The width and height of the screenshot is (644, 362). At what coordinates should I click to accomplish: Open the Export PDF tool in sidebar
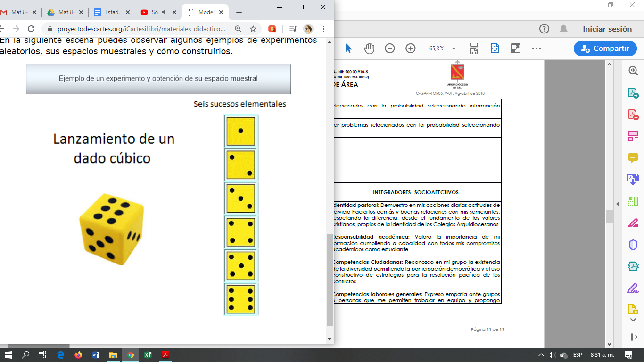[x=633, y=93]
